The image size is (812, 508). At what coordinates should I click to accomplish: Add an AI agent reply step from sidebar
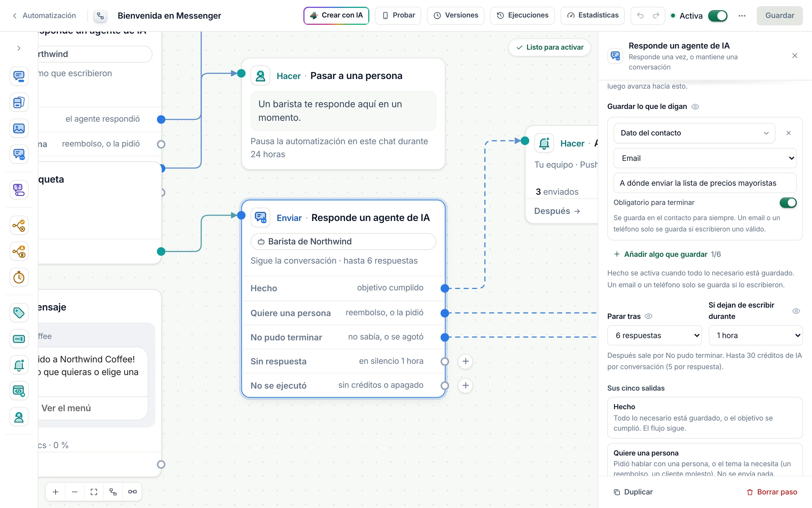[x=19, y=155]
